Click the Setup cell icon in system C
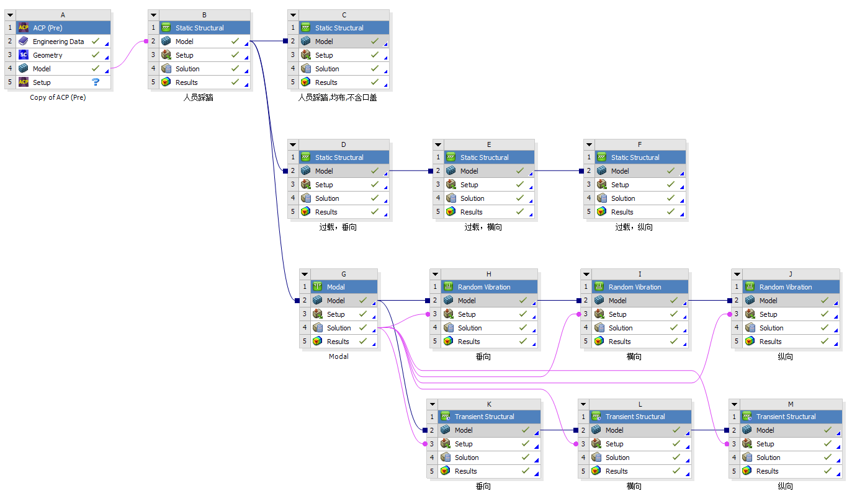The image size is (852, 504). coord(305,55)
